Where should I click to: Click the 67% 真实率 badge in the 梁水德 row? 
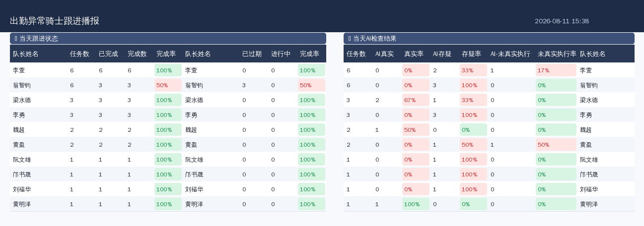416,100
